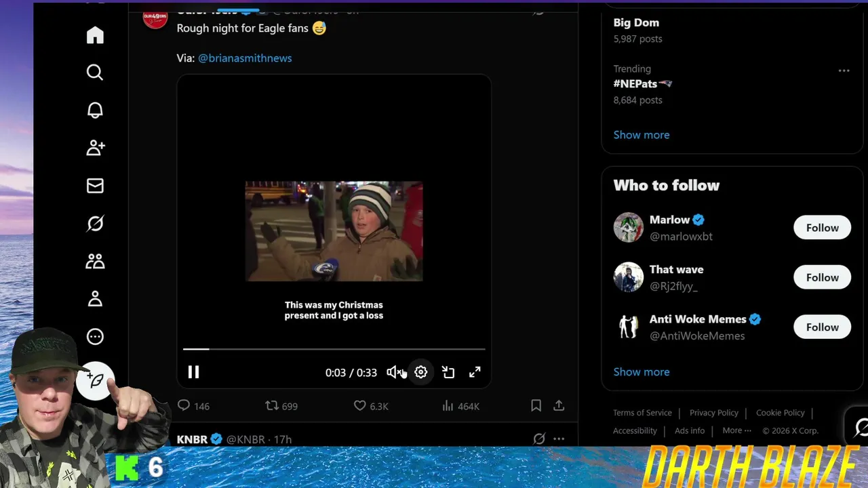Open KNBR post more options
The image size is (868, 488).
coord(559,439)
